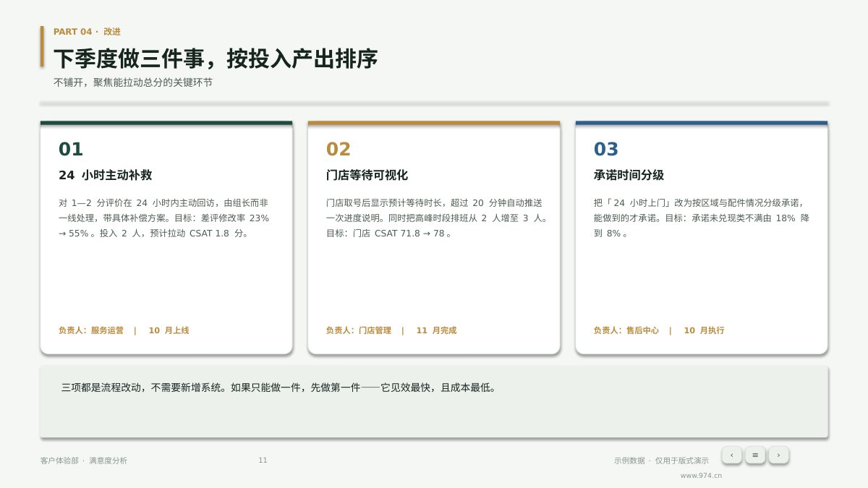Open the slide list menu icon
868x488 pixels.
point(755,455)
